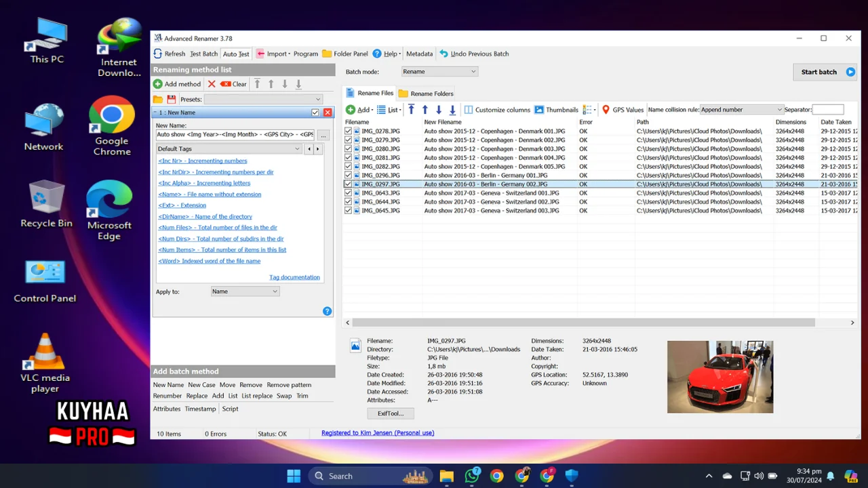Open Customize columns

(x=497, y=110)
